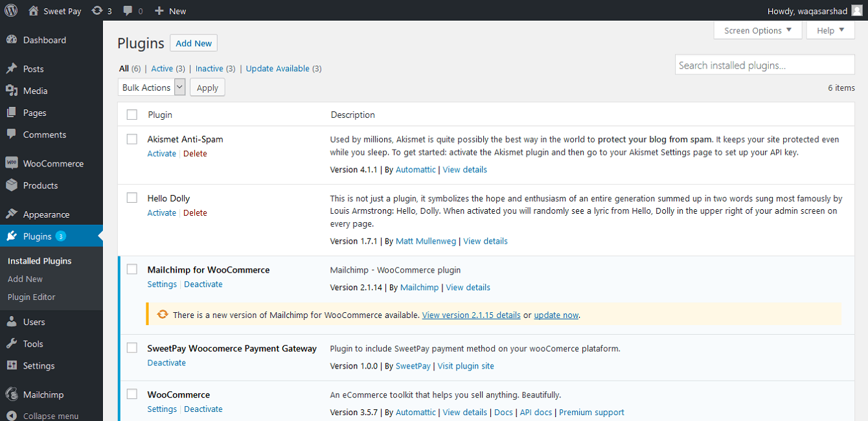
Task: Click the Media icon in sidebar
Action: pyautogui.click(x=12, y=91)
